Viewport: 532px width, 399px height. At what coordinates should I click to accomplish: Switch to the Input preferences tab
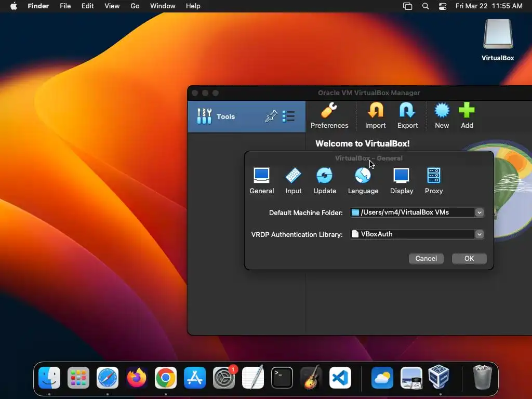coord(294,181)
